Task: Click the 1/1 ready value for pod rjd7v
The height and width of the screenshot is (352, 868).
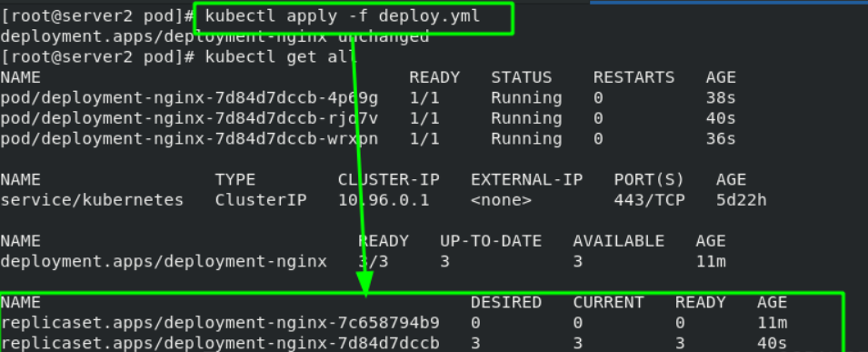Action: click(424, 118)
